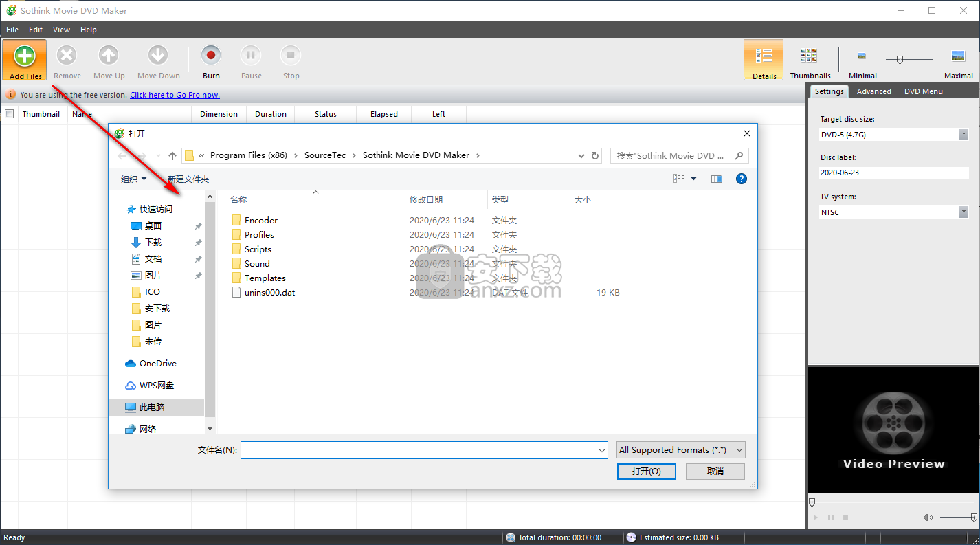
Task: Open the Edit menu
Action: (36, 30)
